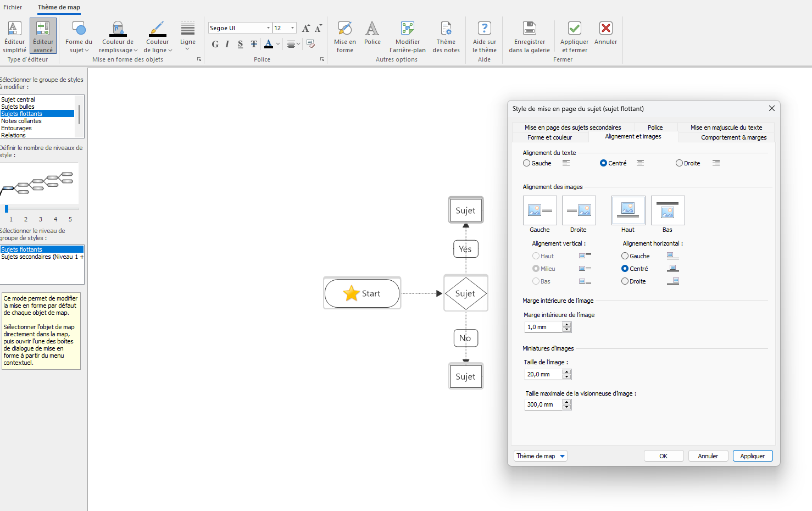Viewport: 812px width, 511px height.
Task: Select Entourages in style group list
Action: pos(16,128)
